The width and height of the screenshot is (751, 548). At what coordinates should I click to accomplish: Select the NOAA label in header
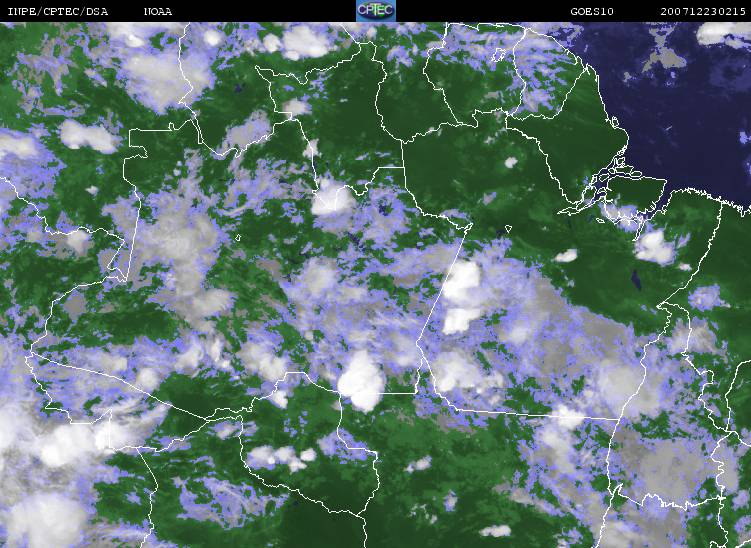(158, 11)
